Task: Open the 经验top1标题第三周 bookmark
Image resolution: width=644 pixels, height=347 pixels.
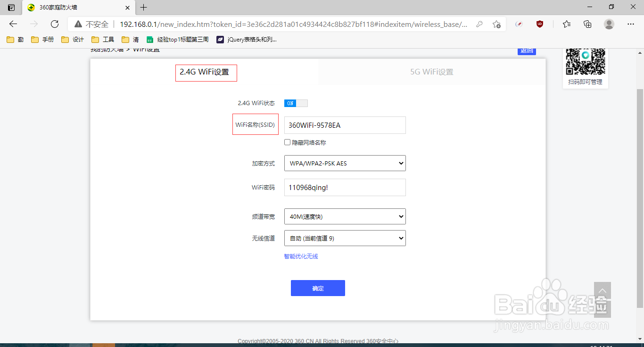Action: coord(178,40)
